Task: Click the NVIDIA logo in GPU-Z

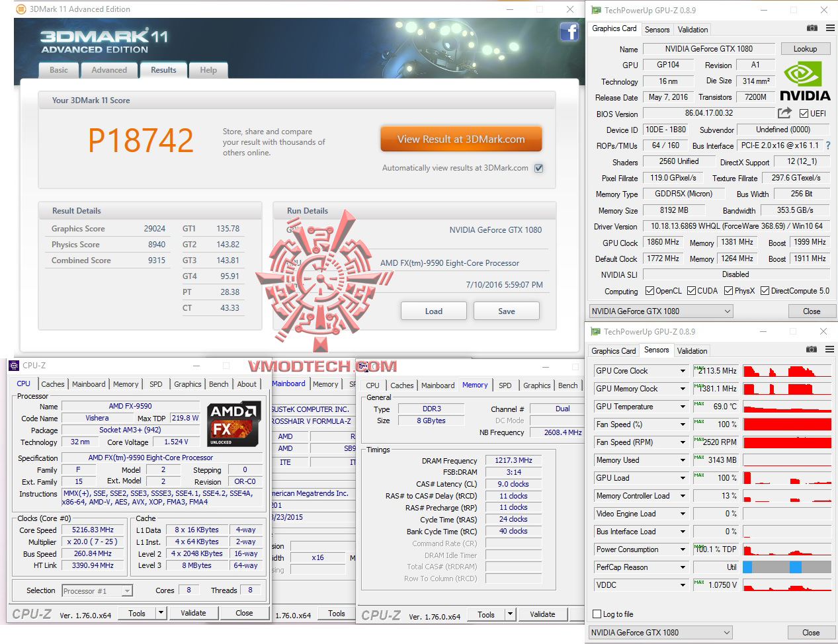Action: (804, 82)
